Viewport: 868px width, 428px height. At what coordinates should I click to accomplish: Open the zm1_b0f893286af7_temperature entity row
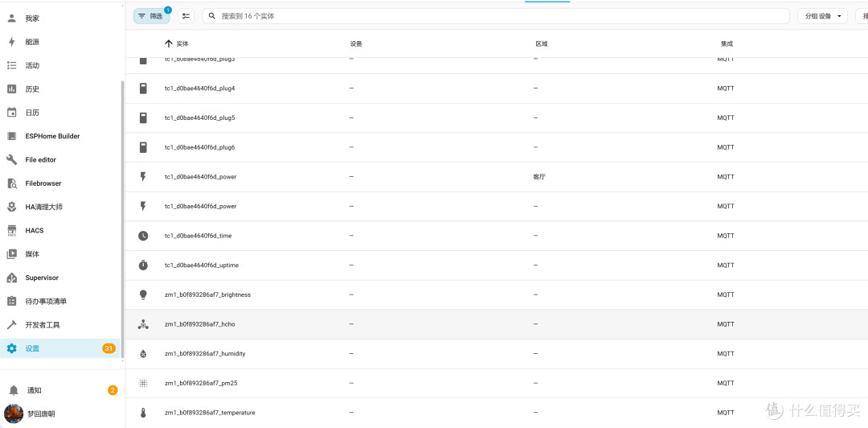[497, 413]
